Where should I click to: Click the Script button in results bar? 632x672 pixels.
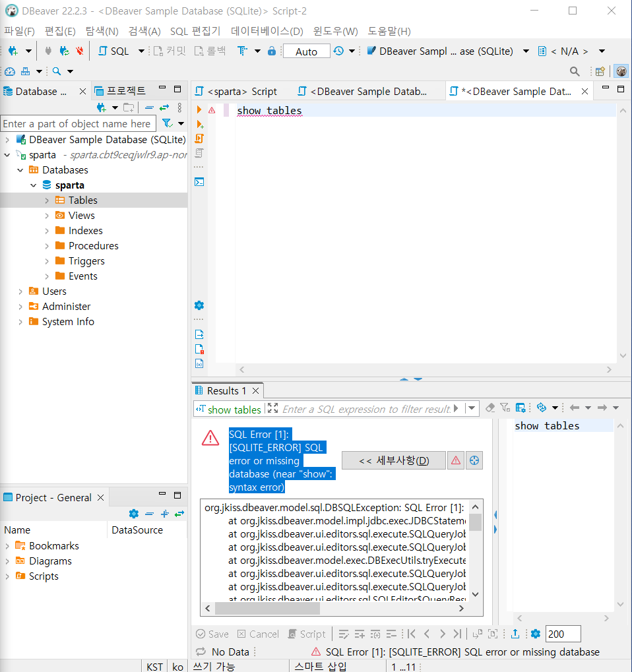pos(307,634)
